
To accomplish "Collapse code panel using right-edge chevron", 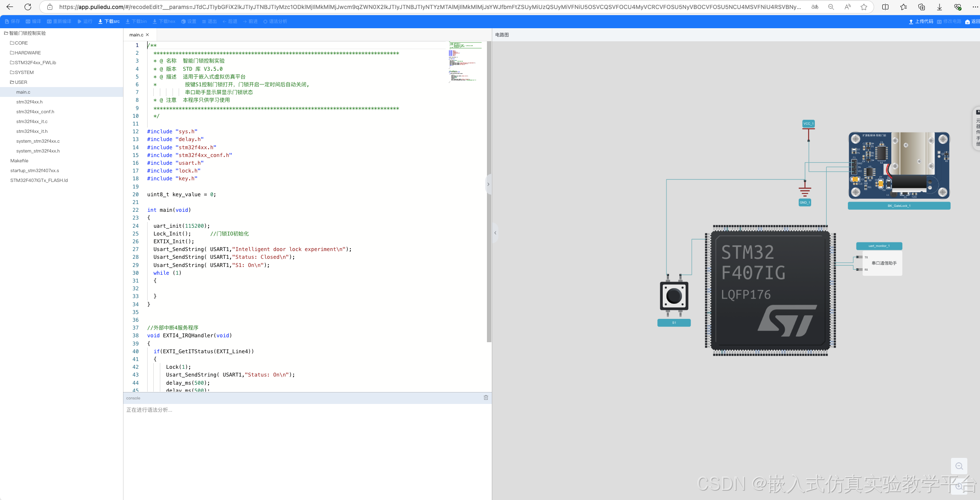I will tap(488, 184).
